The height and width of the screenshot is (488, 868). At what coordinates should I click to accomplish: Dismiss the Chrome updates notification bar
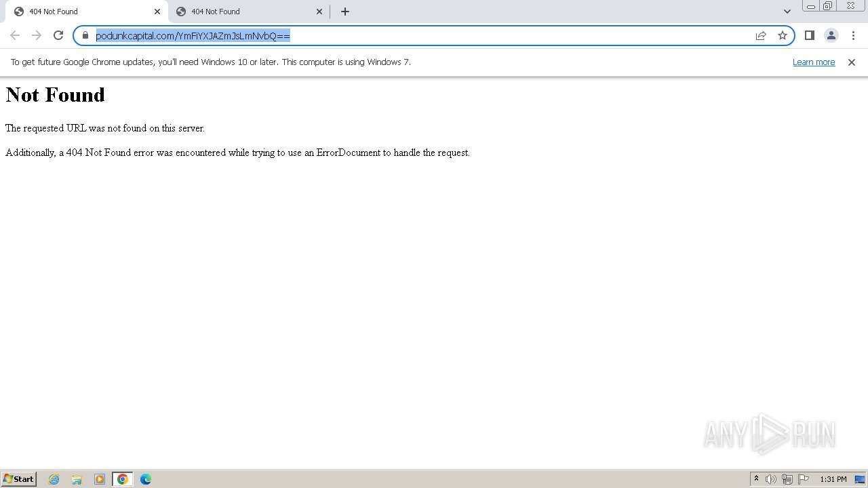[852, 62]
